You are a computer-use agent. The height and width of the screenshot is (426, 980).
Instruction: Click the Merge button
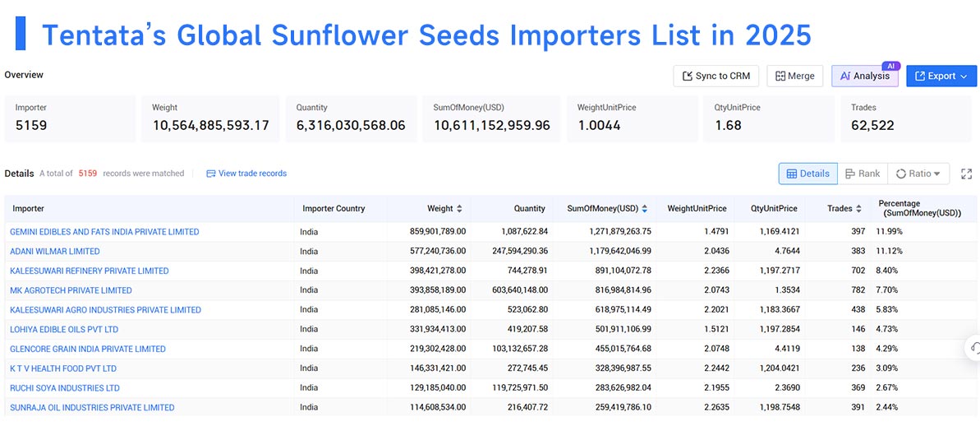coord(794,76)
